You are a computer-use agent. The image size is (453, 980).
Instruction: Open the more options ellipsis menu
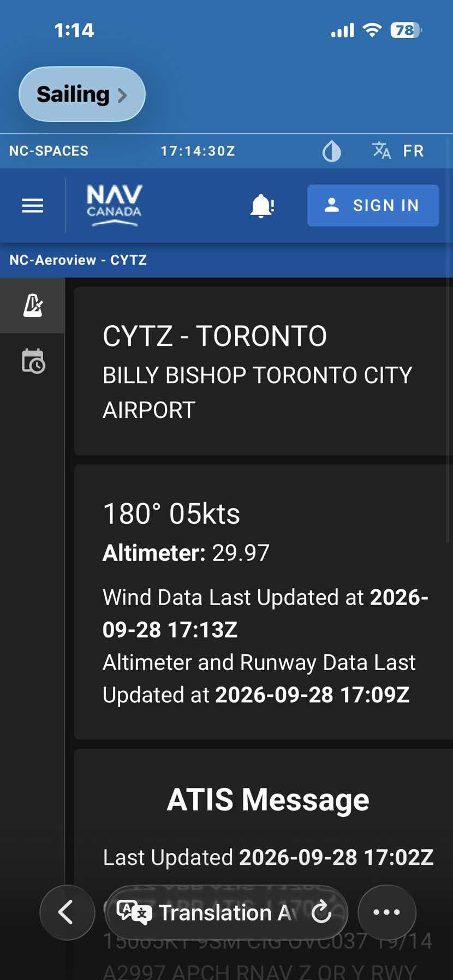(x=386, y=912)
